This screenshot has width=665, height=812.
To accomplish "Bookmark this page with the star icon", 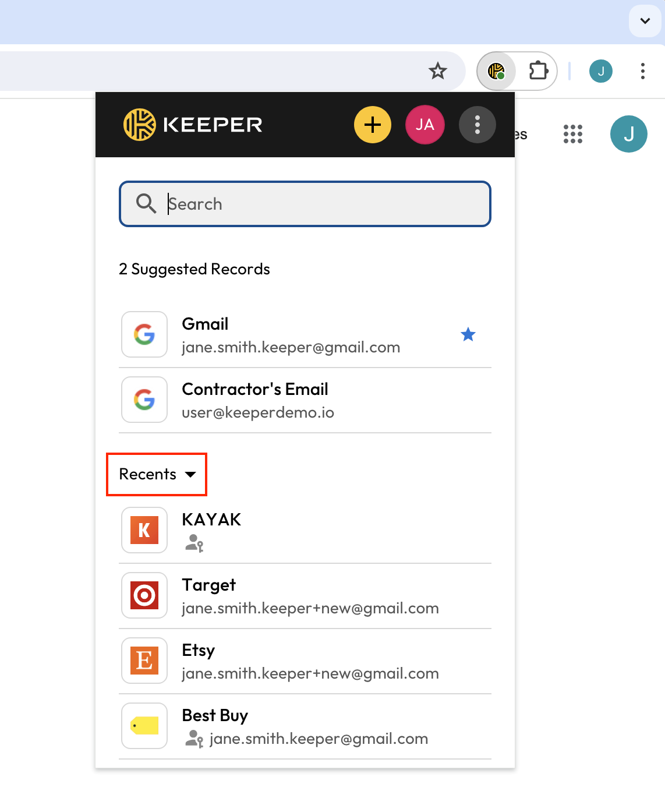I will [x=438, y=71].
